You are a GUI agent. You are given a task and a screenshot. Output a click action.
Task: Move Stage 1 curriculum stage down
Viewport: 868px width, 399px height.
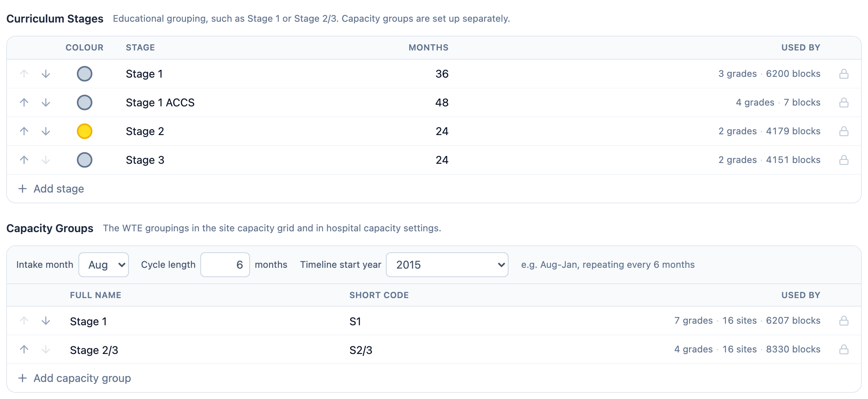click(46, 74)
